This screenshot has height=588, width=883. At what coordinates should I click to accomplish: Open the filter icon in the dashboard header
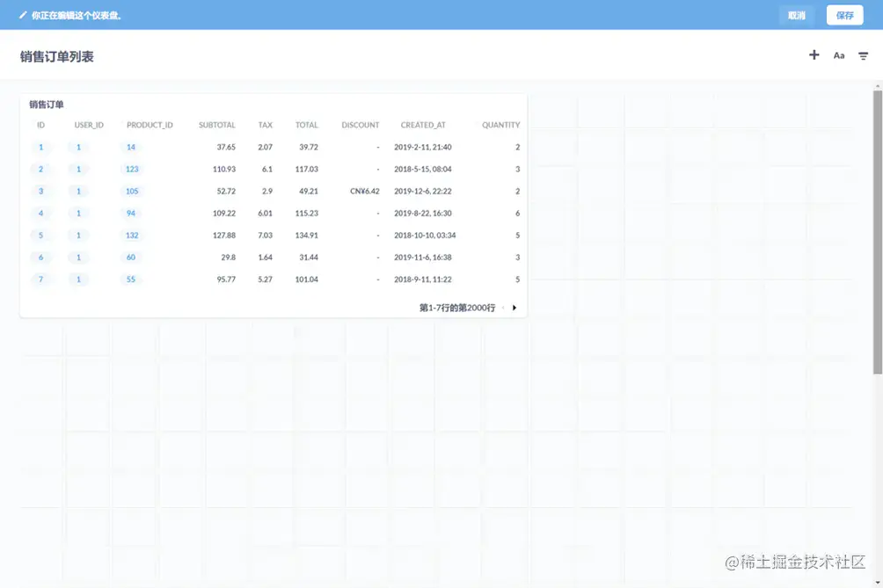(x=863, y=55)
